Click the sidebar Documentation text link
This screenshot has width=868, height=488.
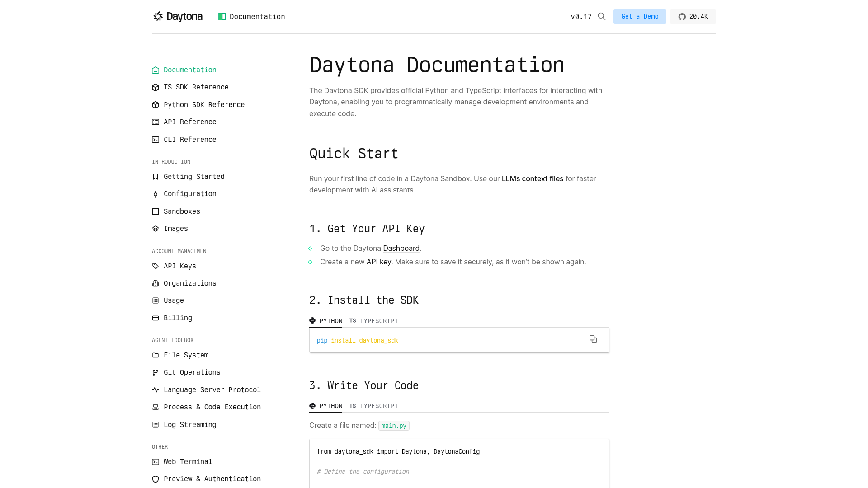tap(190, 70)
